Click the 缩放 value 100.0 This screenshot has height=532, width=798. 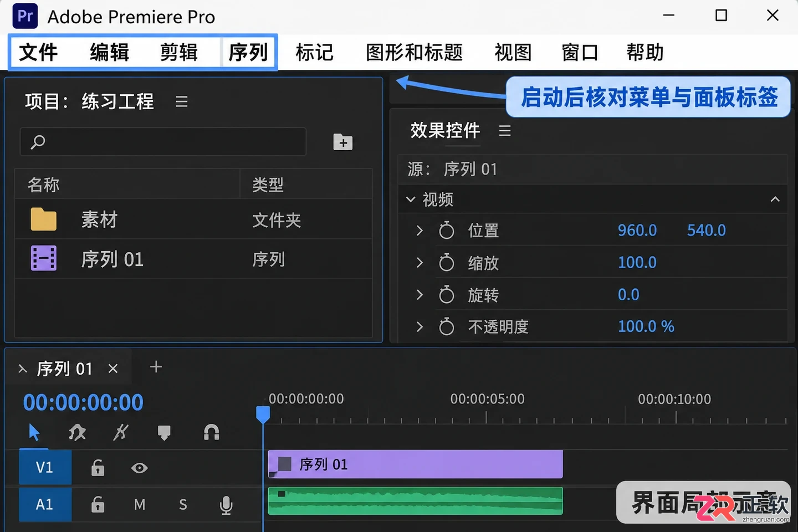coord(637,263)
